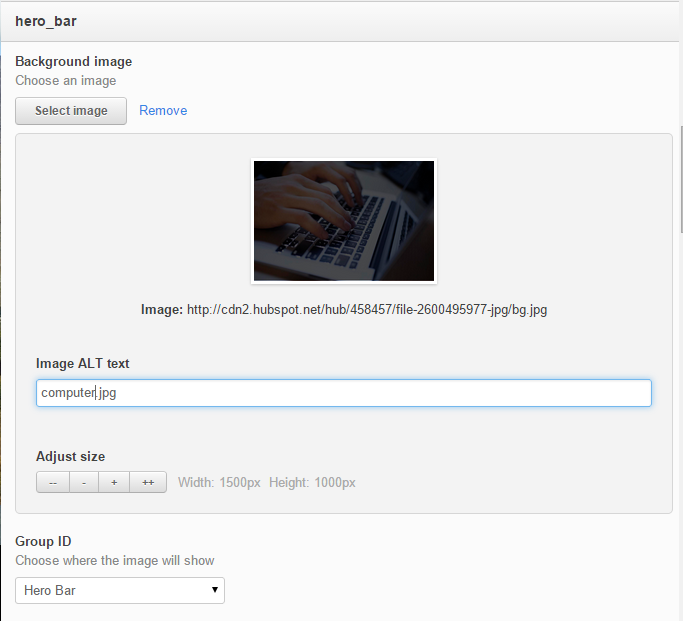Image resolution: width=683 pixels, height=621 pixels.
Task: Click the Image ALT text label
Action: 83,363
